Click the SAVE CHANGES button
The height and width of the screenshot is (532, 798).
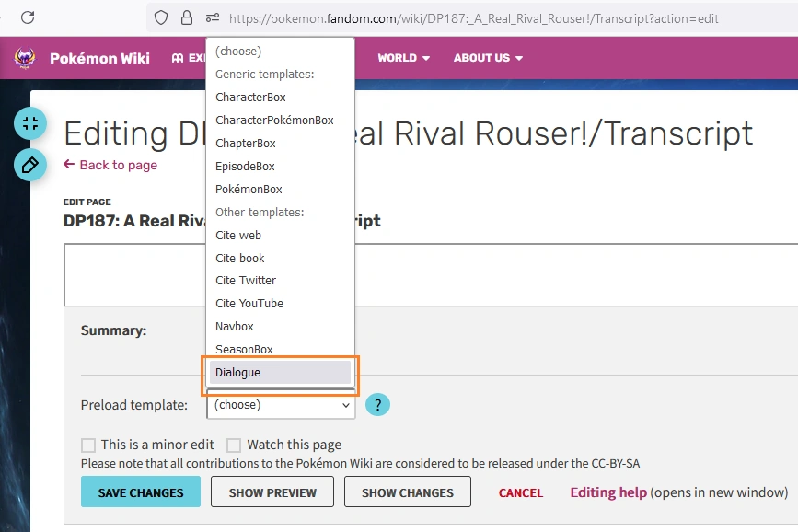[x=141, y=492]
